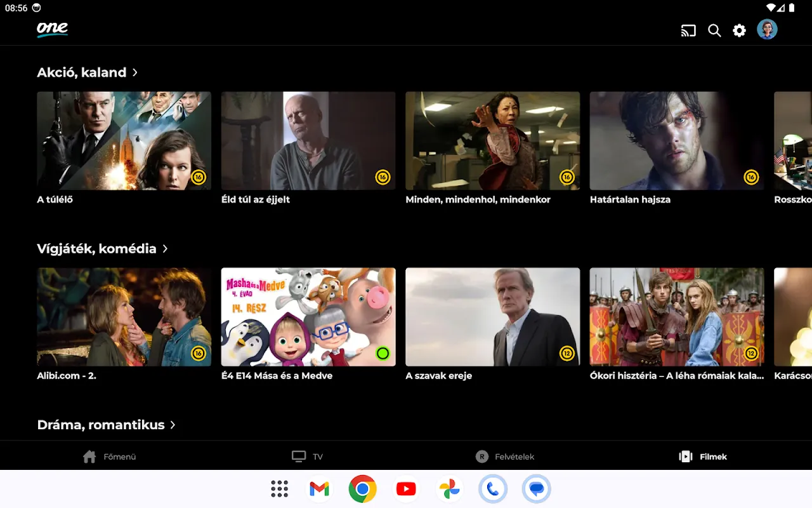Launch YouTube from the taskbar
Image resolution: width=812 pixels, height=508 pixels.
(406, 489)
